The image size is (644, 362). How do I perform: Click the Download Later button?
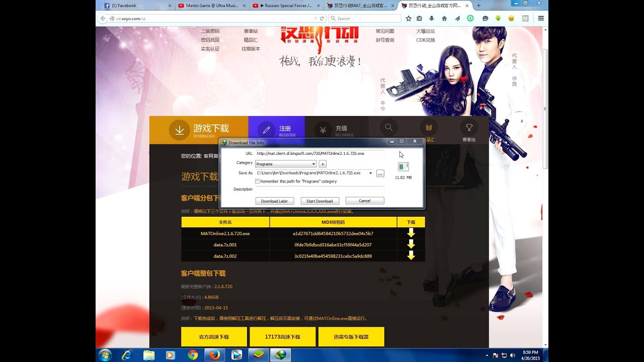tap(275, 201)
